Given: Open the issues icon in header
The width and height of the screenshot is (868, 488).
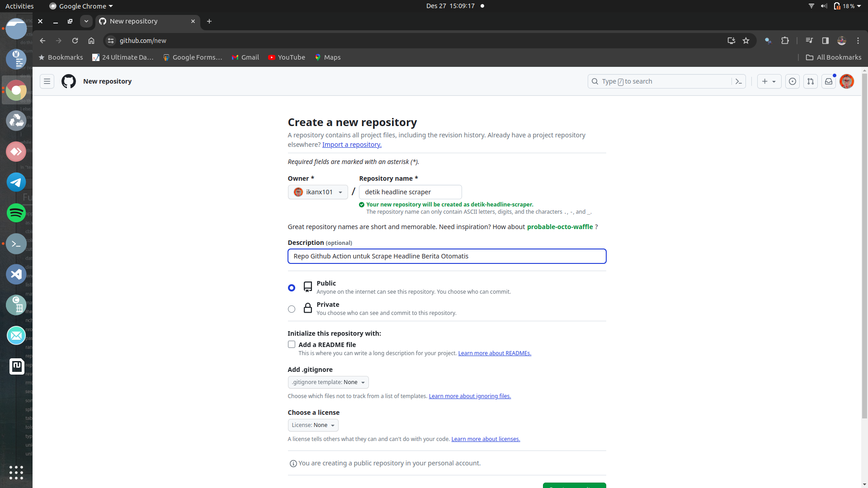Looking at the screenshot, I should pyautogui.click(x=792, y=81).
